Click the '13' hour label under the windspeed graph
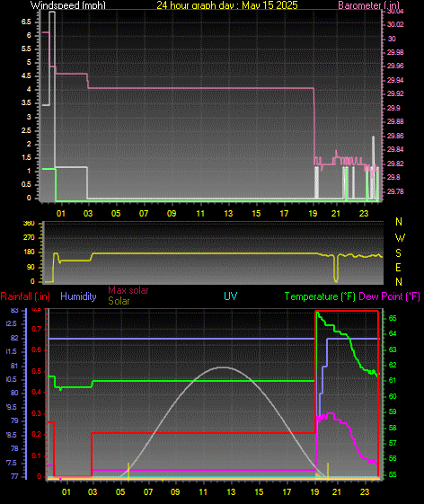424x504 pixels. 228,214
